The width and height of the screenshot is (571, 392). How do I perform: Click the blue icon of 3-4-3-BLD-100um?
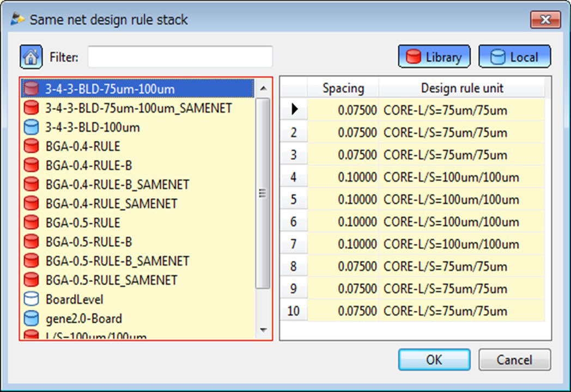31,127
